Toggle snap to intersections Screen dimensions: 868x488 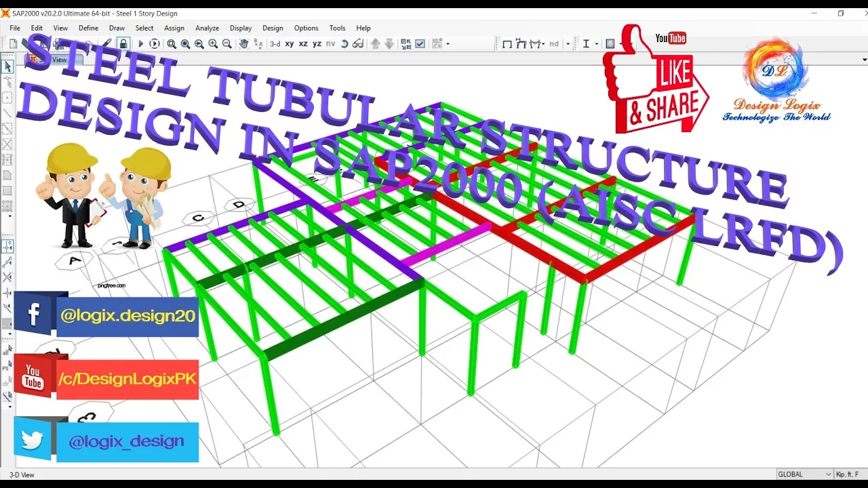click(x=7, y=277)
